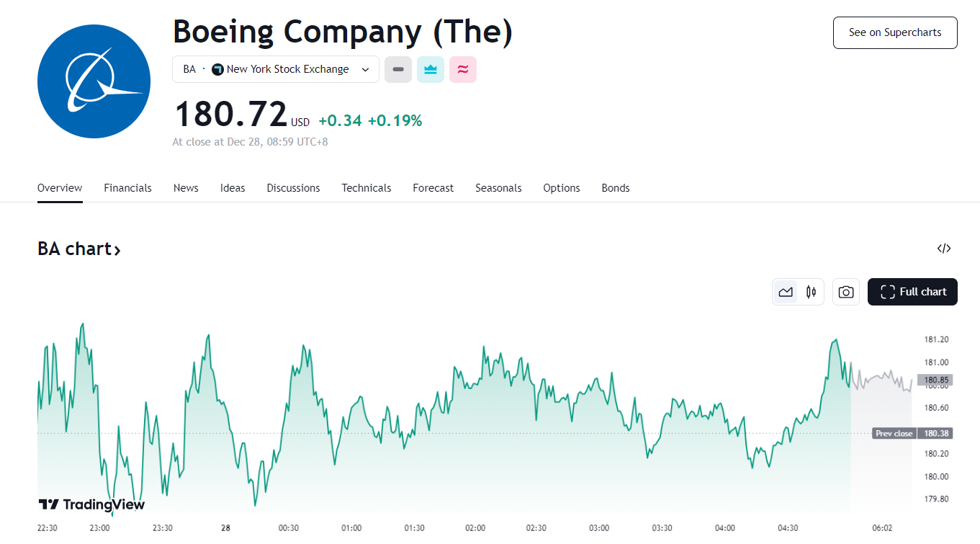Open the Full chart button
The image size is (980, 544).
pyautogui.click(x=912, y=292)
